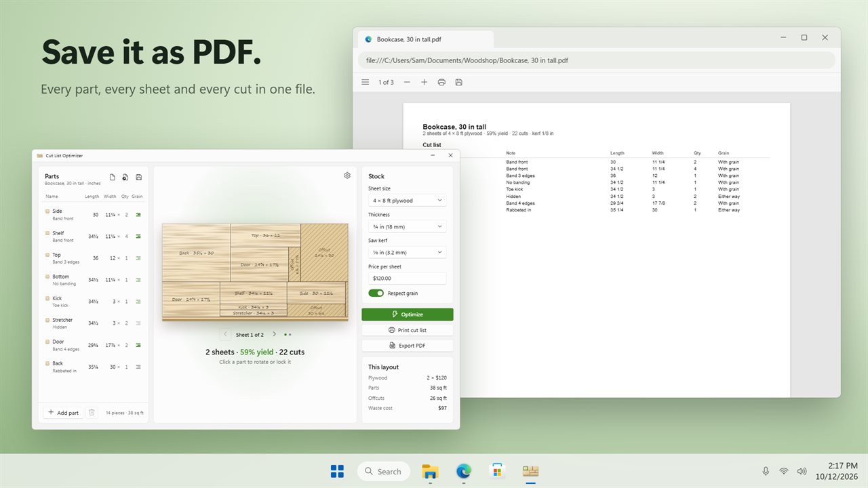
Task: Open the Thickness dropdown
Action: click(408, 226)
